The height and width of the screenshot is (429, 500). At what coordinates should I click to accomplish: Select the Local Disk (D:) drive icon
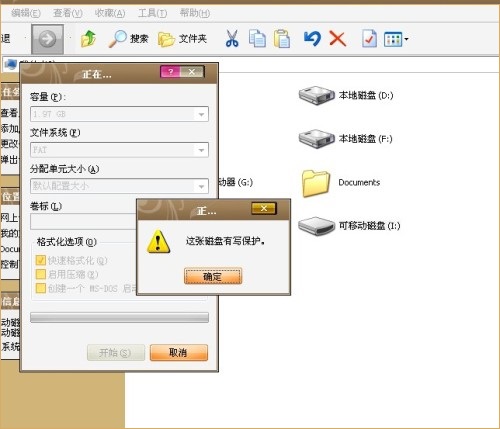316,95
